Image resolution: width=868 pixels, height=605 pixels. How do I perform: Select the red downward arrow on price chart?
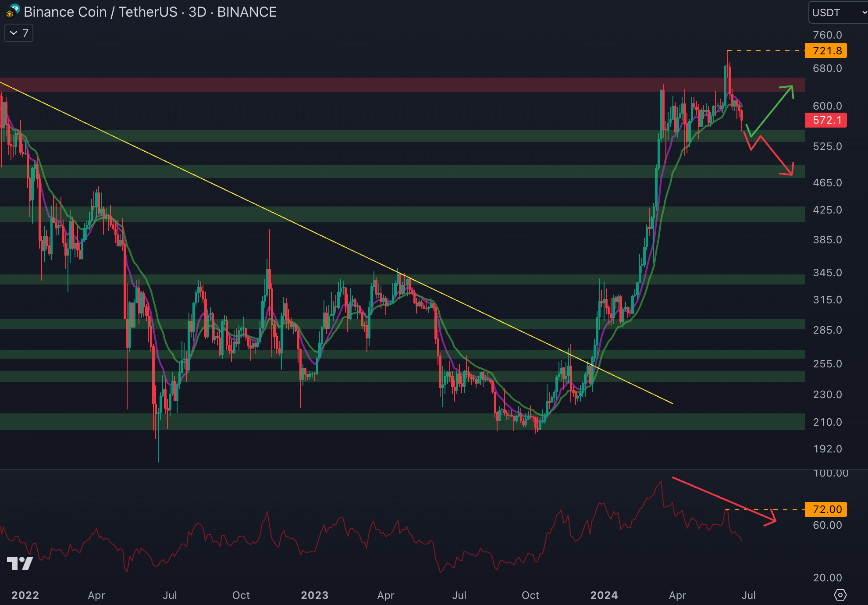[x=777, y=157]
